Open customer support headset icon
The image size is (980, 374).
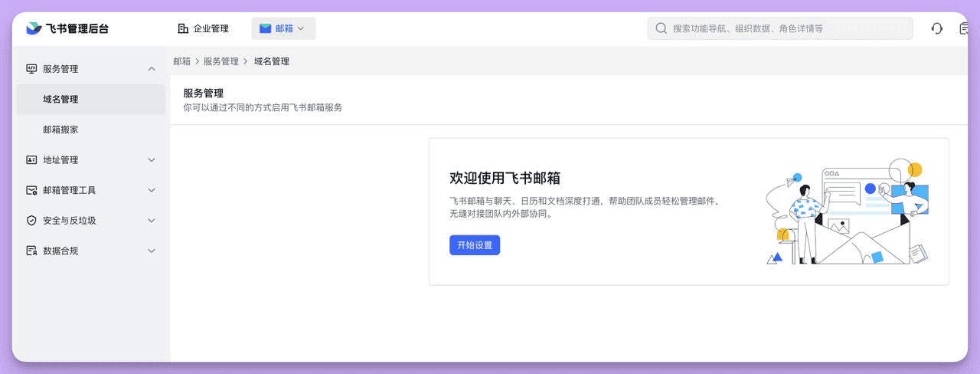pyautogui.click(x=936, y=28)
